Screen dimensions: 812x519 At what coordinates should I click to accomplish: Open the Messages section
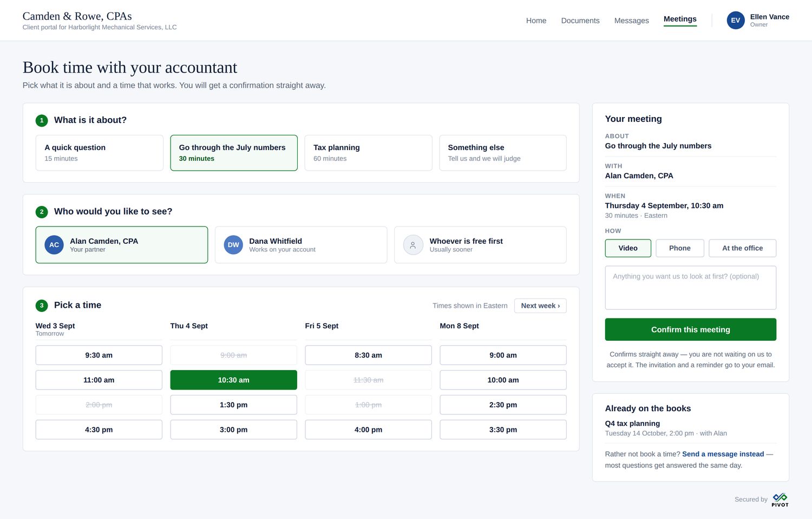click(x=631, y=21)
